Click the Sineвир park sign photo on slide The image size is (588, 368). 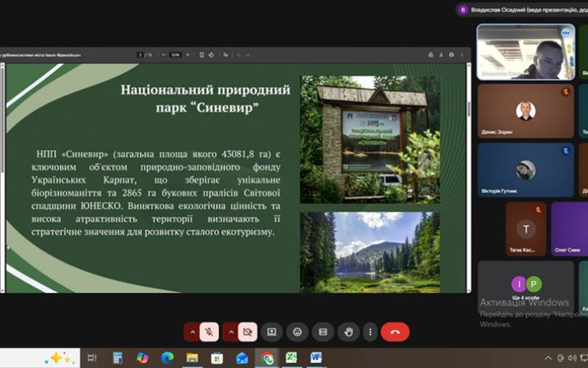click(370, 139)
